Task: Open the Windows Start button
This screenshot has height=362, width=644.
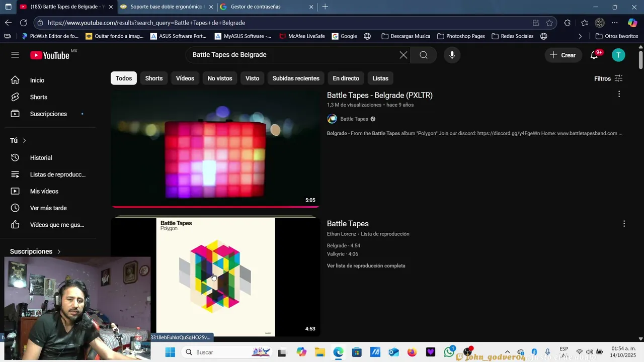Action: (x=170, y=352)
